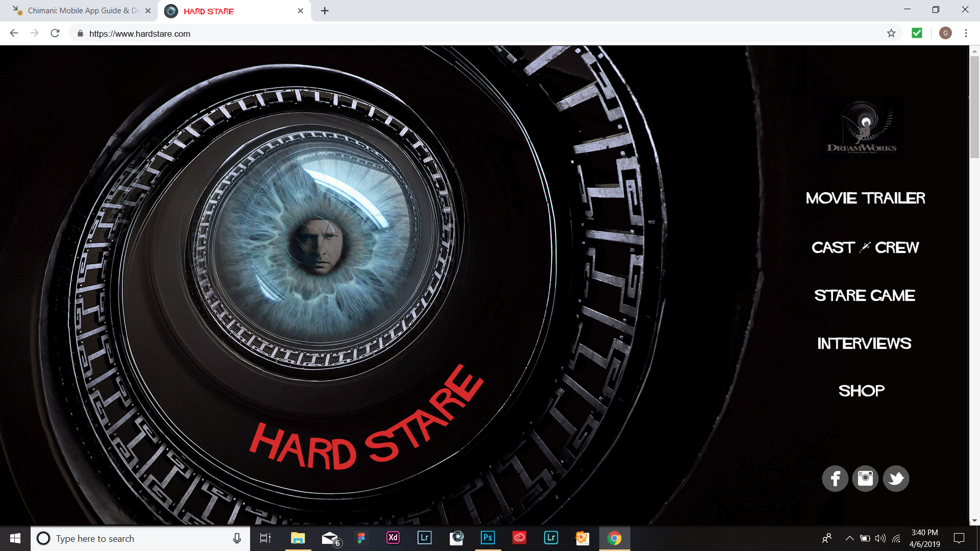This screenshot has height=551, width=980.
Task: Reload the current page
Action: [55, 33]
